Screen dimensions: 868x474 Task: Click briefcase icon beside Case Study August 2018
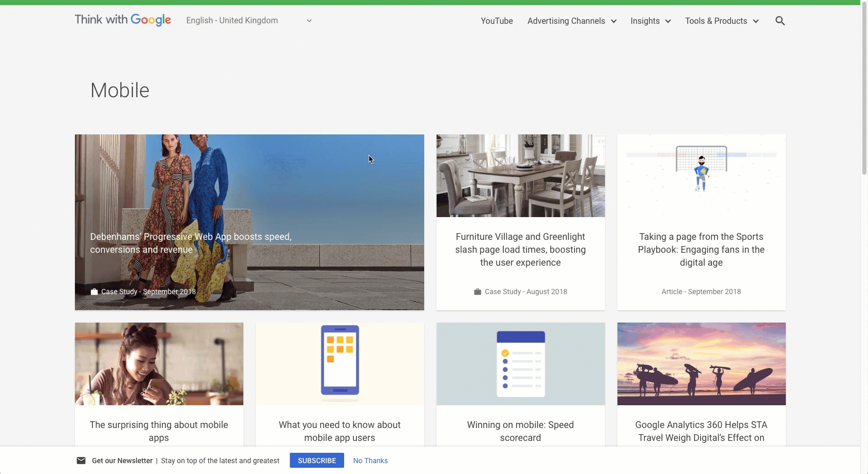[477, 292]
